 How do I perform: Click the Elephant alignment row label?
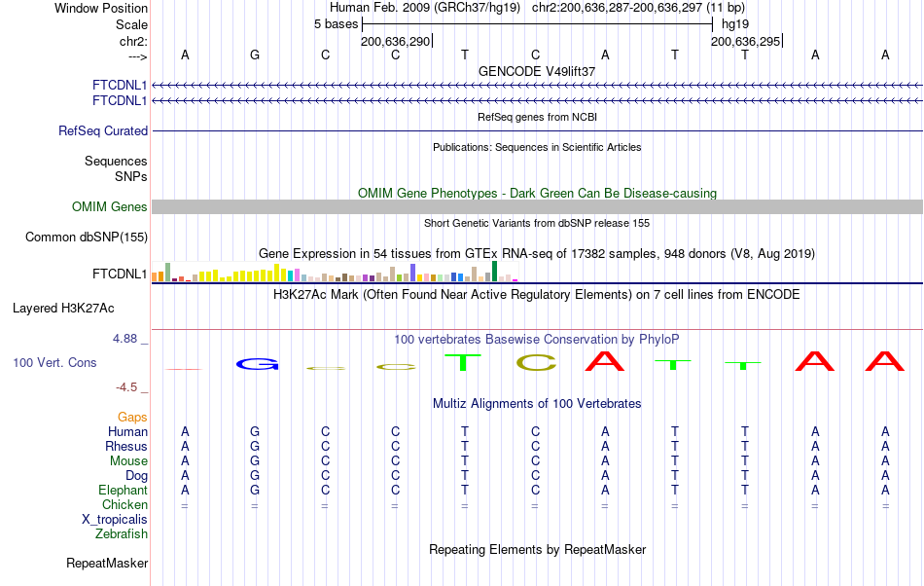[x=123, y=491]
